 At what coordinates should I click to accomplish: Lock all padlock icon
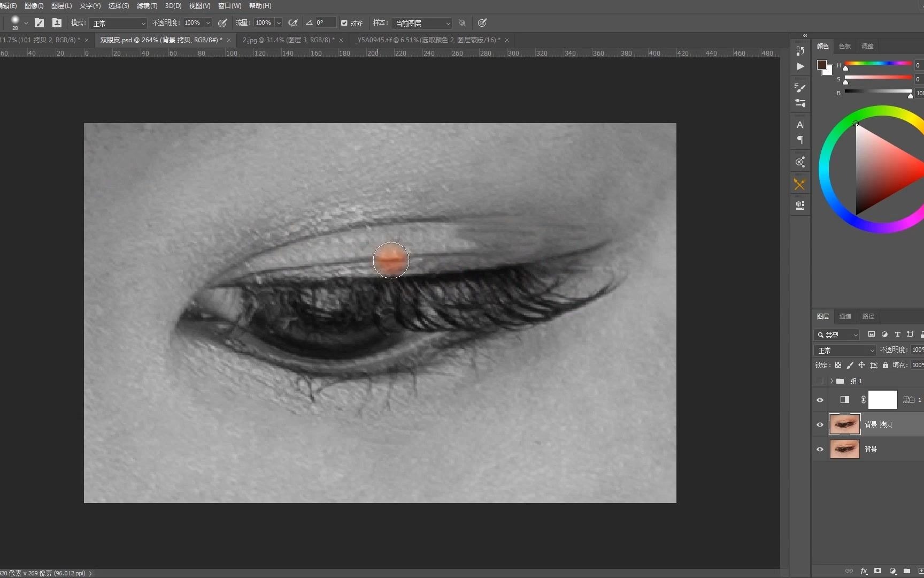[885, 365]
